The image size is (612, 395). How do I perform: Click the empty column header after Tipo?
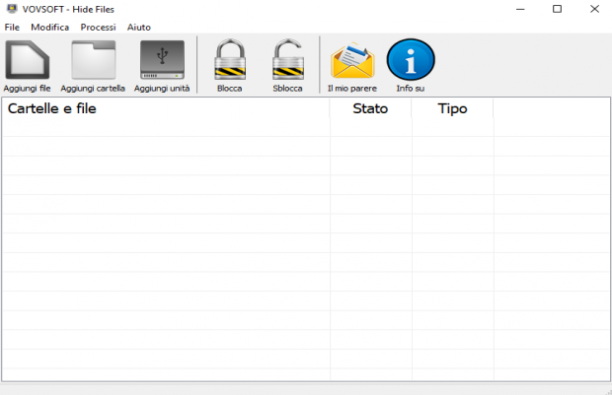(552, 108)
